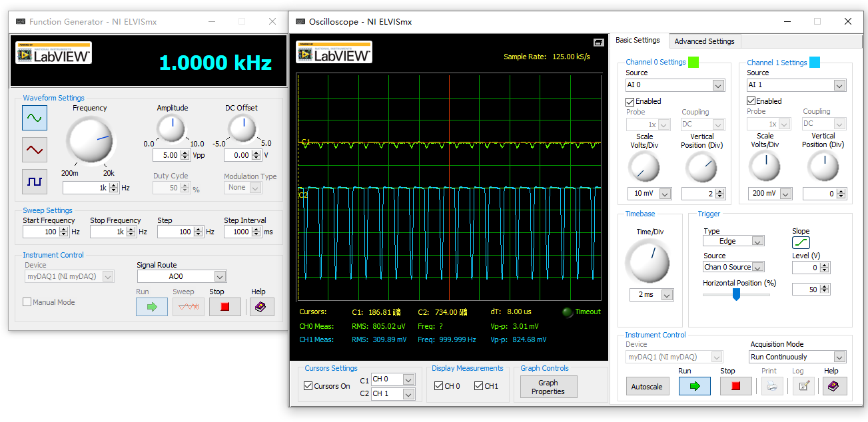Click the Function Generator LabVIEW logo

(53, 53)
